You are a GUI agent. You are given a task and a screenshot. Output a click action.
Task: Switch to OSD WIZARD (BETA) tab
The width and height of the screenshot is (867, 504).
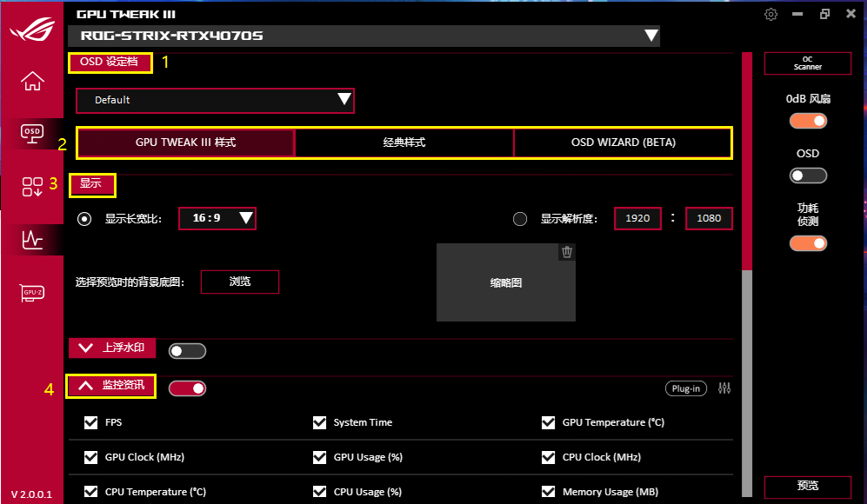(624, 143)
